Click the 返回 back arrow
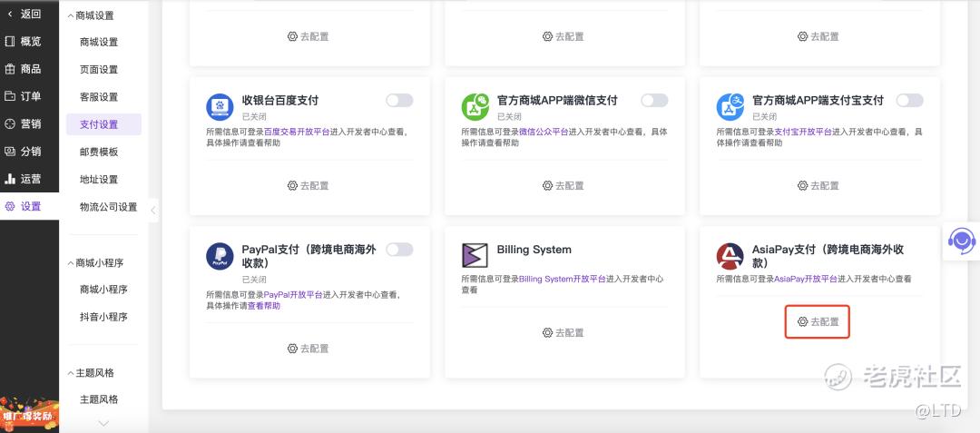980x433 pixels. [x=9, y=14]
